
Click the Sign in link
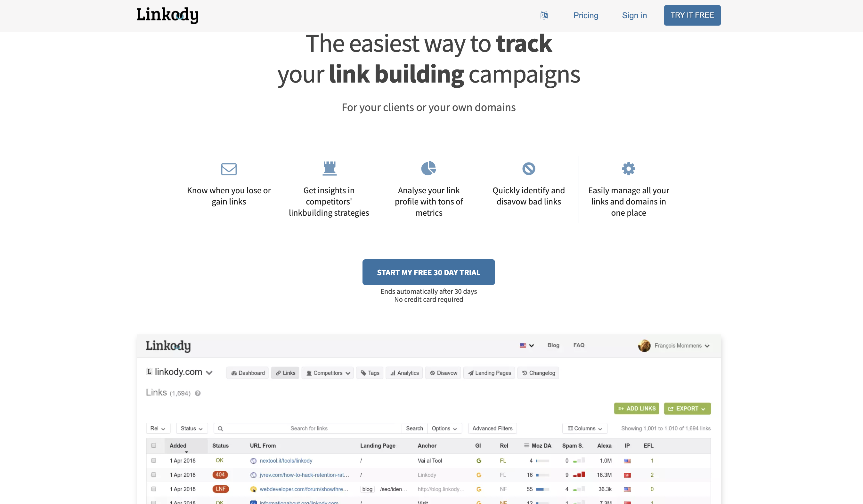(635, 15)
